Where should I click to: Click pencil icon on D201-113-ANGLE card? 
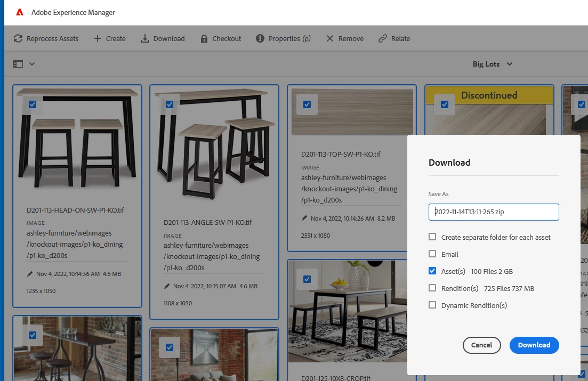click(167, 286)
